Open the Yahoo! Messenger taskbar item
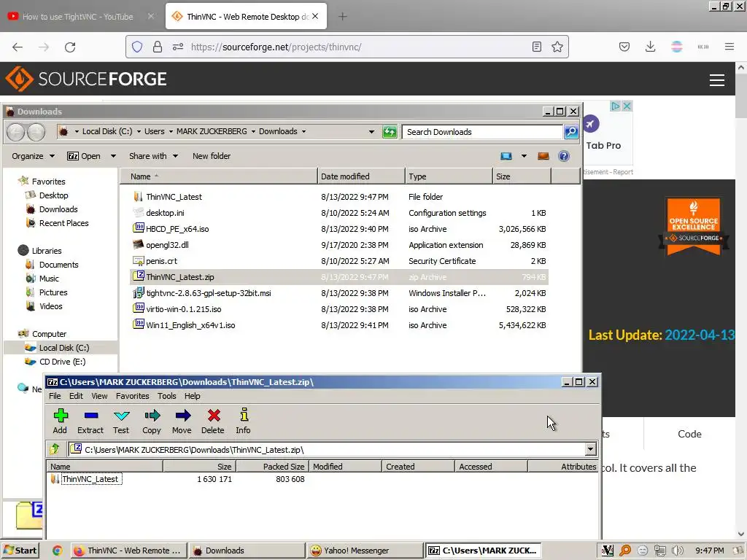 tap(365, 551)
